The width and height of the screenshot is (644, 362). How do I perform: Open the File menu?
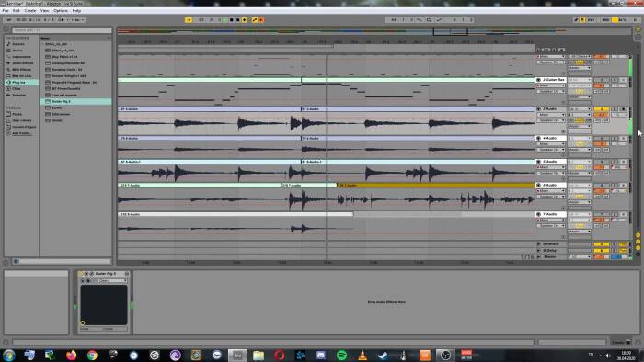[x=6, y=11]
